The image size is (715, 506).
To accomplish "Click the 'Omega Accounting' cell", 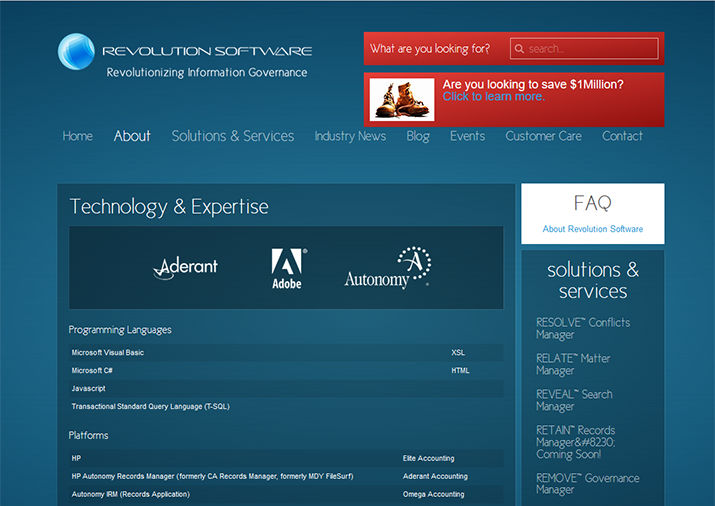I will [x=433, y=494].
